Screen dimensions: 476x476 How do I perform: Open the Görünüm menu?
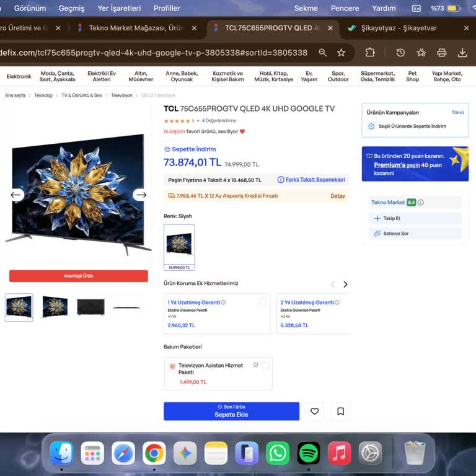(x=30, y=8)
